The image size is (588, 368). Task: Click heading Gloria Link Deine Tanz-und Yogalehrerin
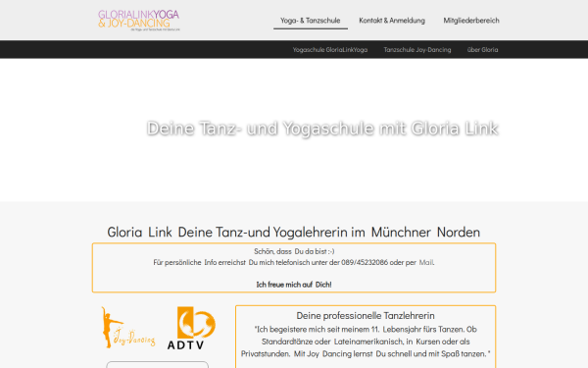click(x=294, y=232)
